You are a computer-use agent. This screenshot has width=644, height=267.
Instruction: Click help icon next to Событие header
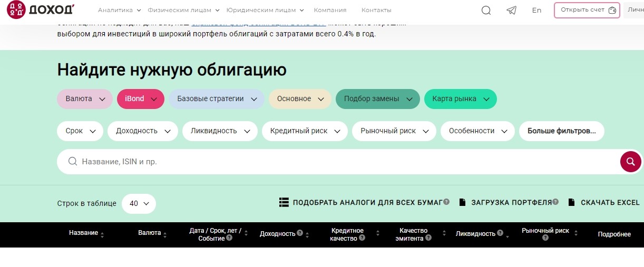click(229, 238)
